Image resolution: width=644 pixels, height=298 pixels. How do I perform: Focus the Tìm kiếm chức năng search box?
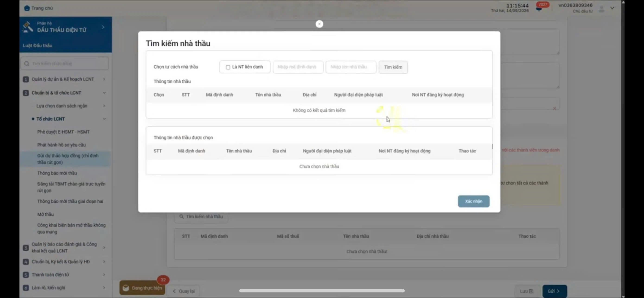pos(65,64)
